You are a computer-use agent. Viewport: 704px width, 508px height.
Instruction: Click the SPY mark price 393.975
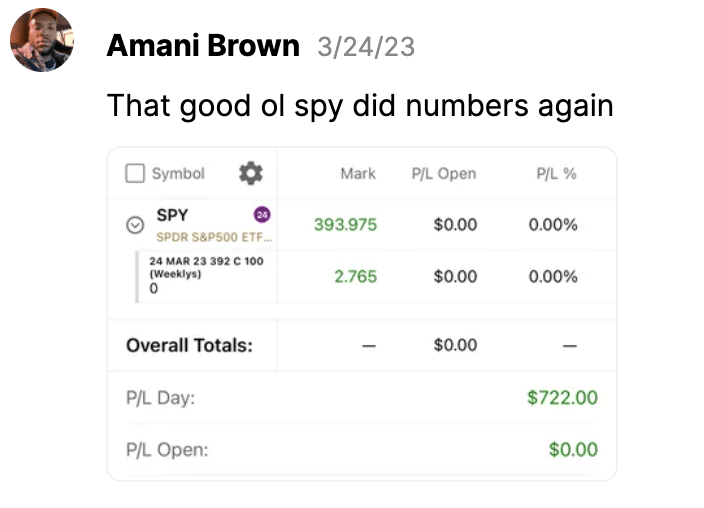[345, 225]
